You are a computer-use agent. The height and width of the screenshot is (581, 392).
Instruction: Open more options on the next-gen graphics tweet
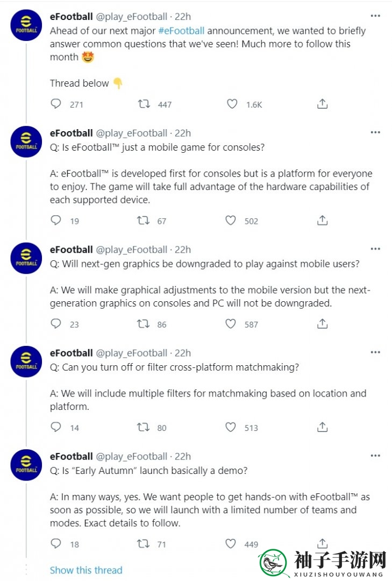(375, 249)
